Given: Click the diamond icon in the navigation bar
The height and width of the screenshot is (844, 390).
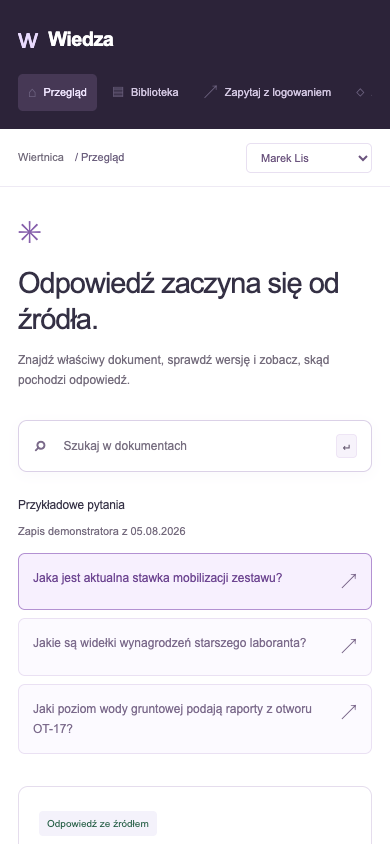Looking at the screenshot, I should [360, 93].
